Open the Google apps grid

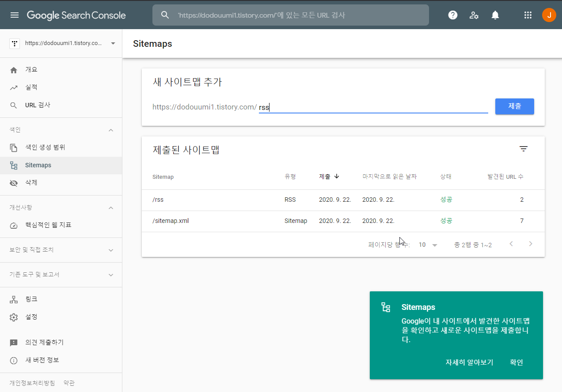tap(528, 15)
